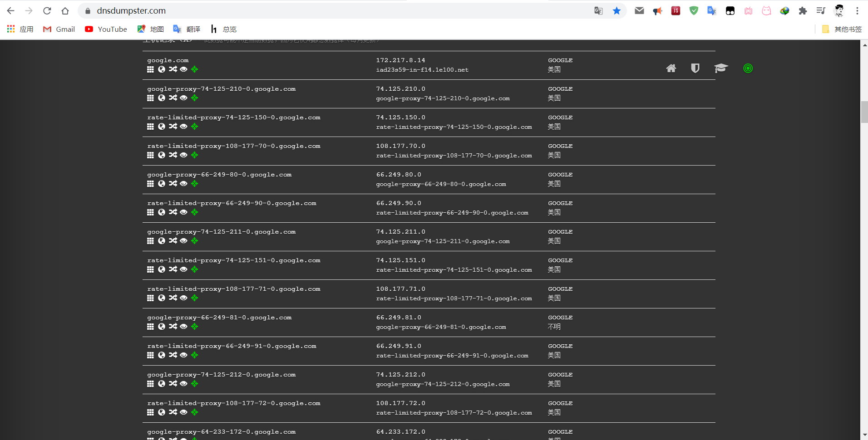Click grid icon for rate-limited-proxy-74-125-151-0 row
Image resolution: width=868 pixels, height=440 pixels.
tap(150, 269)
